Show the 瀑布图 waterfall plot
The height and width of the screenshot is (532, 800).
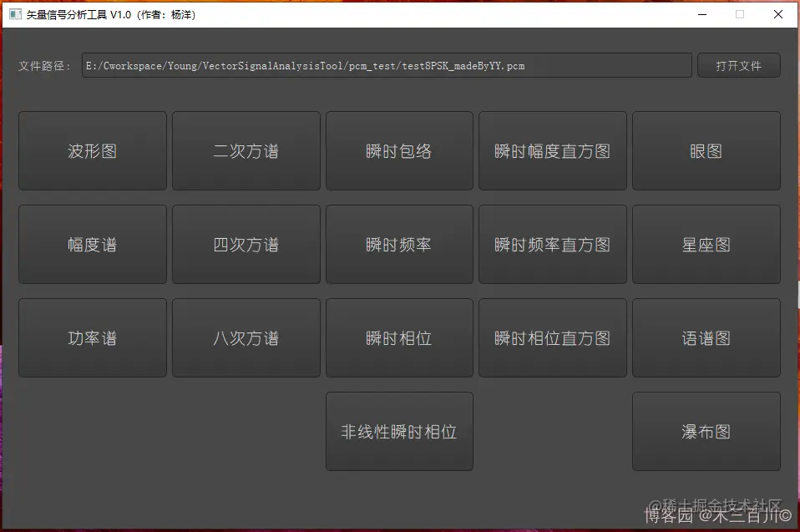pos(706,431)
